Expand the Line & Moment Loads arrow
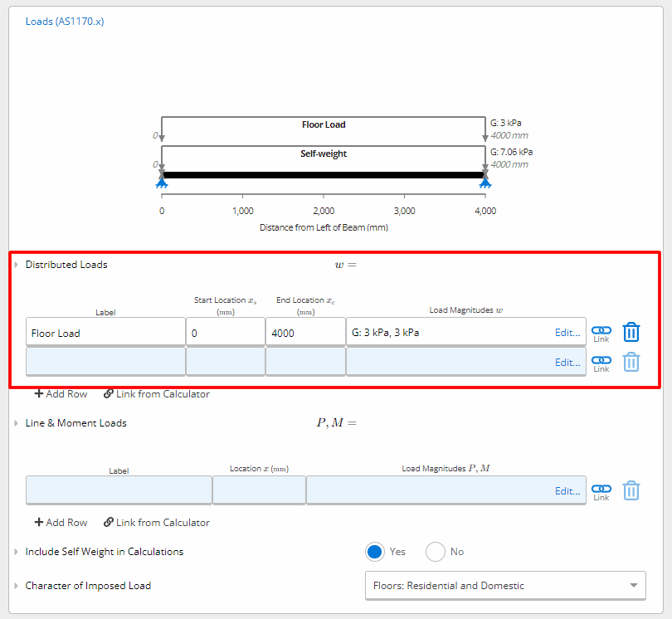Viewport: 672px width, 619px height. point(17,423)
